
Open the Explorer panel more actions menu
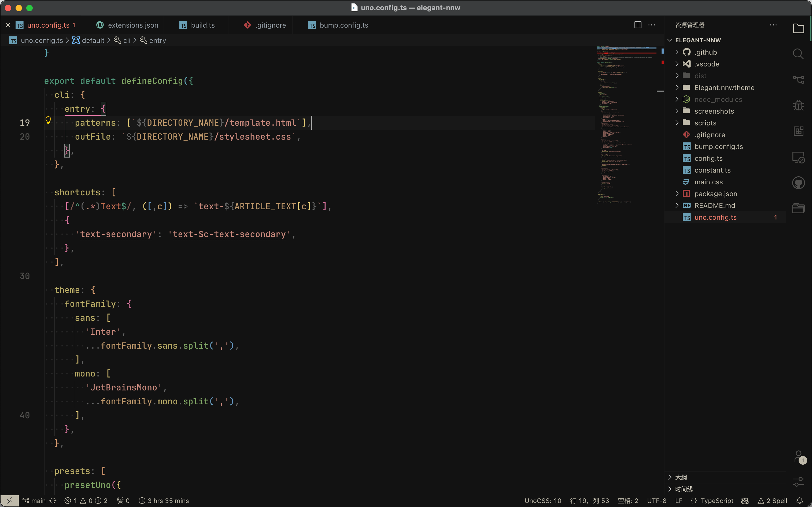tap(773, 25)
